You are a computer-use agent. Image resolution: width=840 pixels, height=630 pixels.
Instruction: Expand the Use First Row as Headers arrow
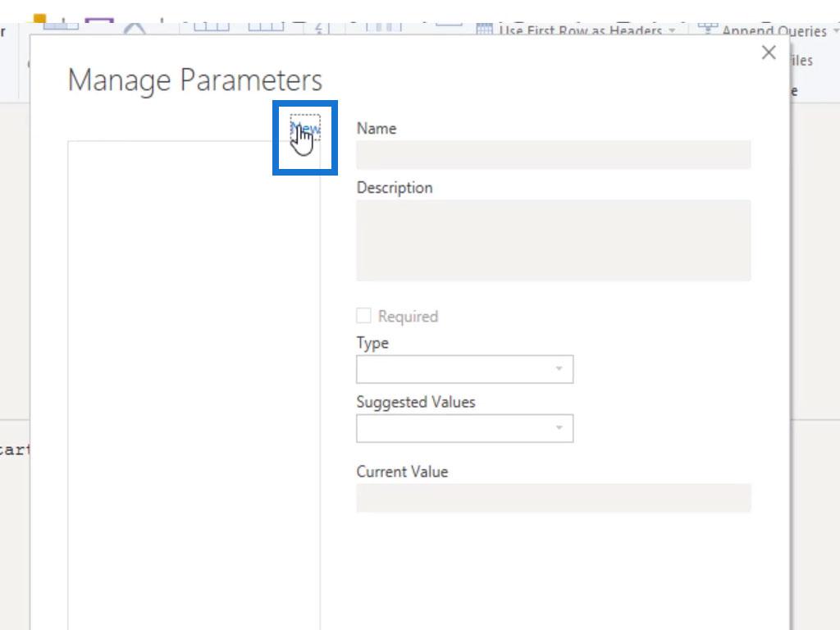(673, 31)
